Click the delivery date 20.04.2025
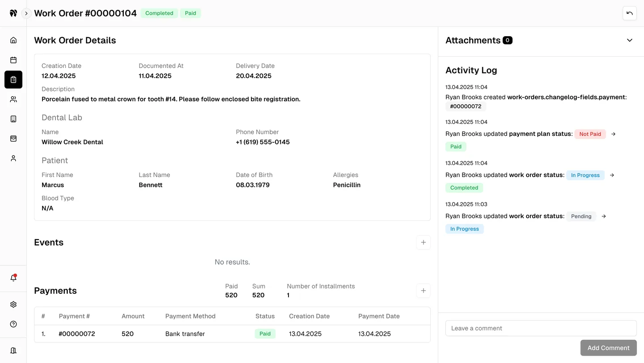The image size is (644, 363). pos(254,76)
